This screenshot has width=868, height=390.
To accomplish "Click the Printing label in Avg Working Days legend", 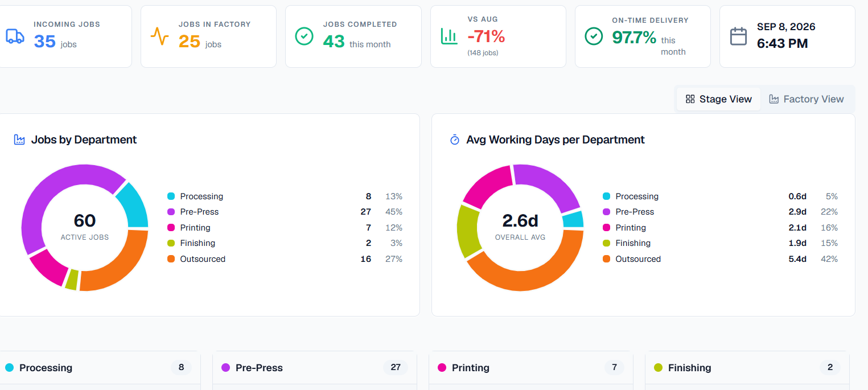I will click(x=631, y=228).
